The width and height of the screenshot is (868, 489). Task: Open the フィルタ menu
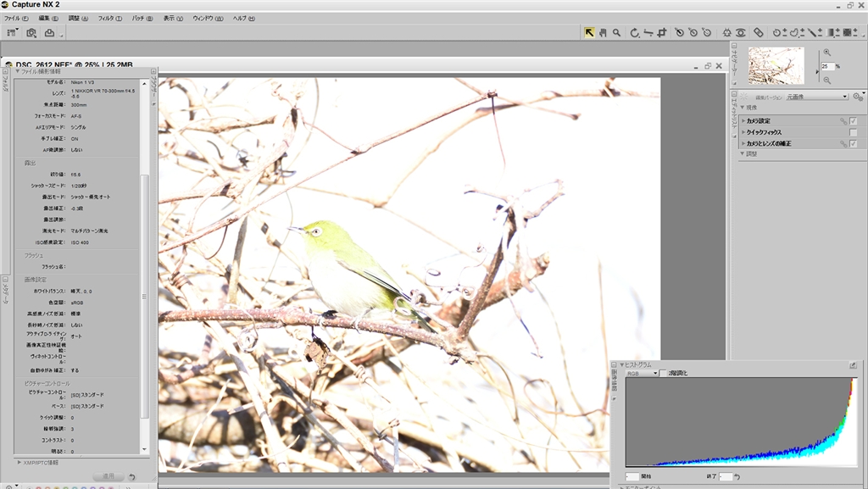pyautogui.click(x=110, y=19)
